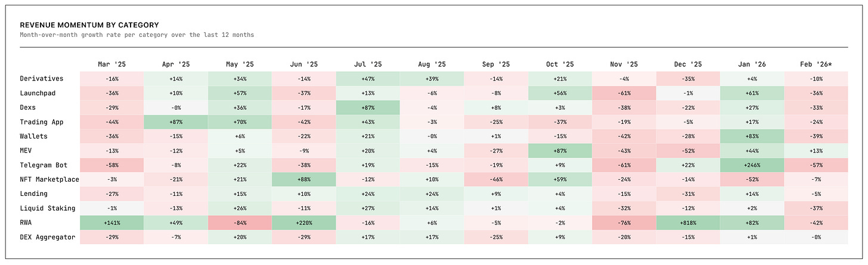
Task: Click Wallets +83% cell in Jan '26
Action: point(752,136)
